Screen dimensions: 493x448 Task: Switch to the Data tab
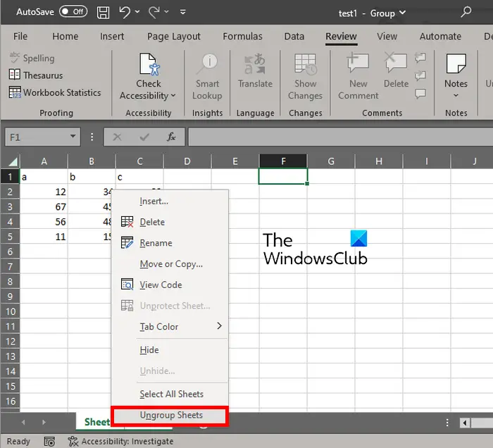click(294, 37)
